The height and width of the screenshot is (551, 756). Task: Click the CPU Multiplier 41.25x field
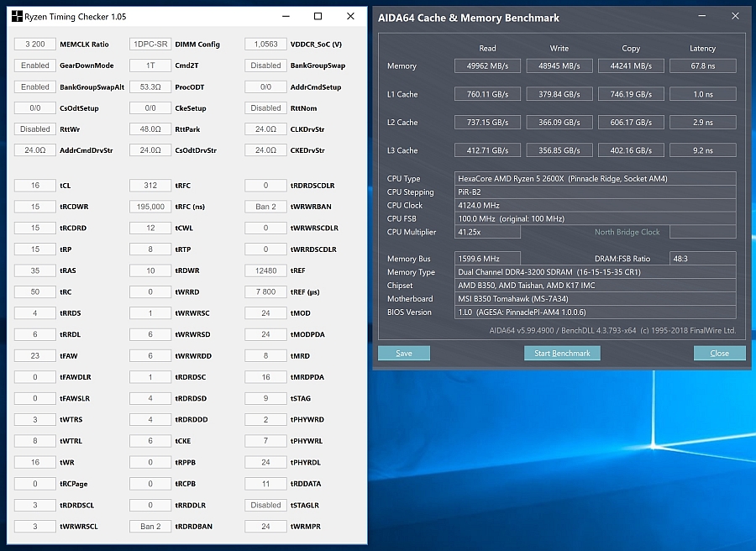point(487,232)
